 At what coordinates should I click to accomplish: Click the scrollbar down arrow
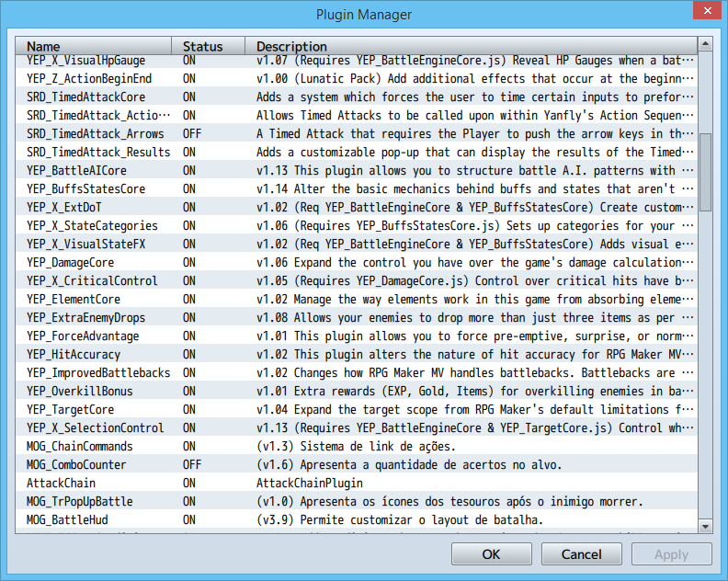coord(705,526)
